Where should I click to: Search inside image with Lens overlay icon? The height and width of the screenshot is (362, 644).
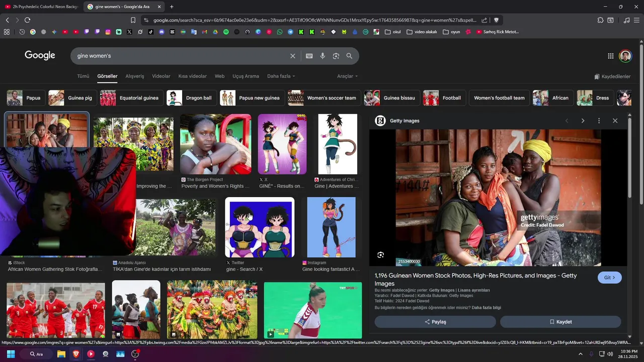(x=380, y=255)
